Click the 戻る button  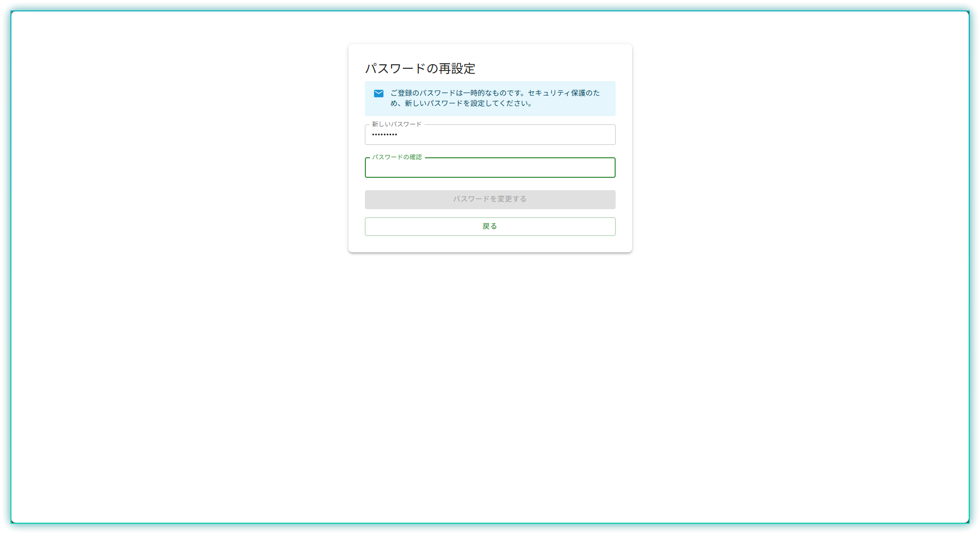[x=490, y=227]
